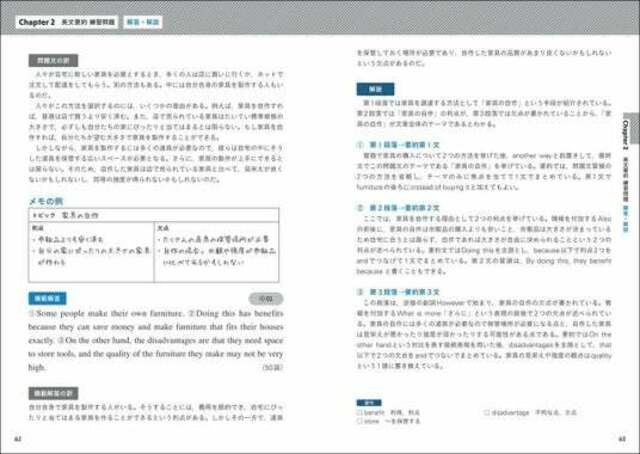The height and width of the screenshot is (454, 640).
Task: Click the gray model answer translation label
Action: tap(53, 394)
